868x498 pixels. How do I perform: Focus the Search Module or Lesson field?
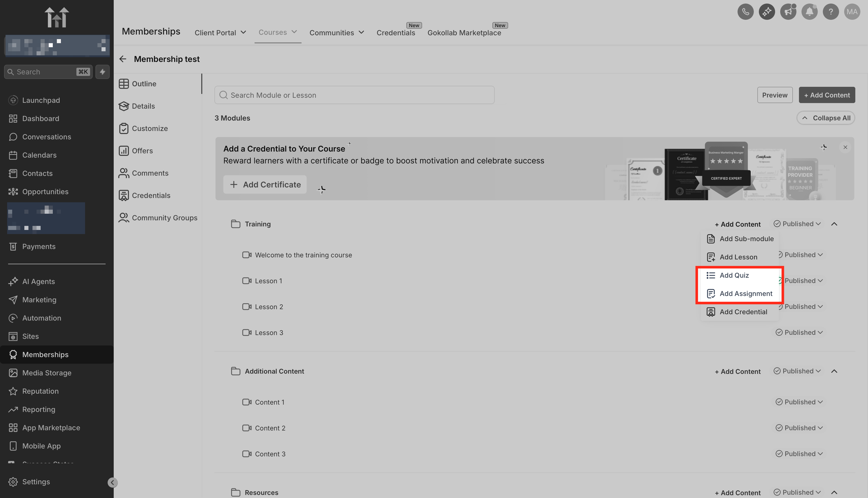pos(354,95)
